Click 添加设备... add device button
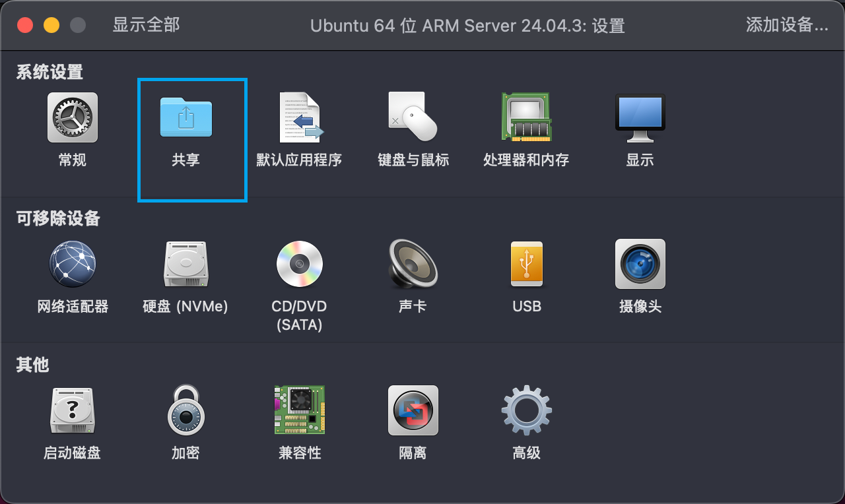Screen dimensions: 845x504 (x=787, y=25)
